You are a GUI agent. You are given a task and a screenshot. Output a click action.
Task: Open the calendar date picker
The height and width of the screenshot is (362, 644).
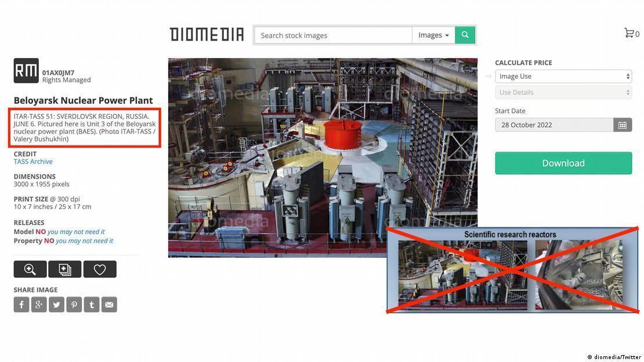(623, 125)
